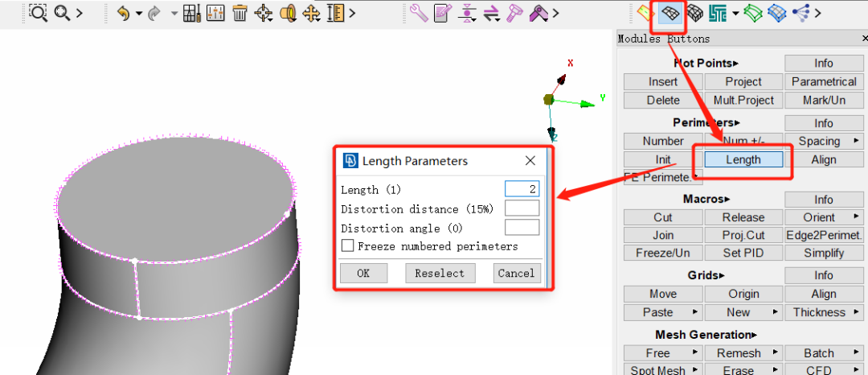Select the four-arrow move tool
868x375 pixels.
click(312, 13)
